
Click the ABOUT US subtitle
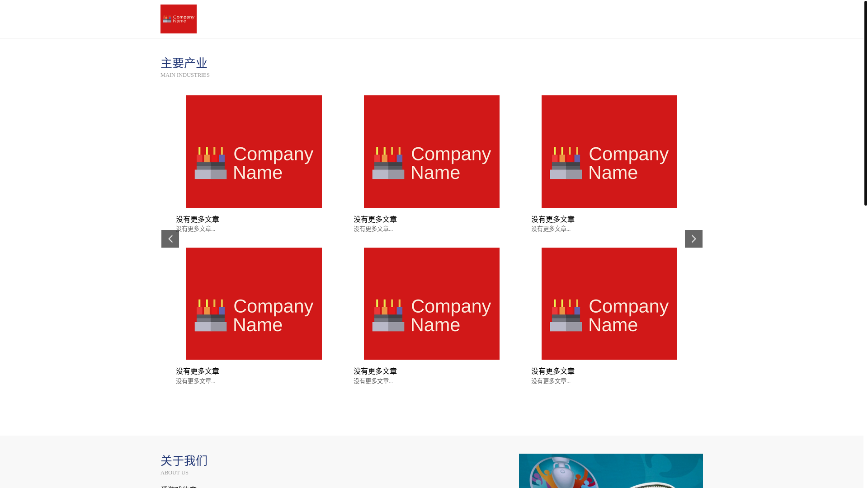click(x=175, y=473)
